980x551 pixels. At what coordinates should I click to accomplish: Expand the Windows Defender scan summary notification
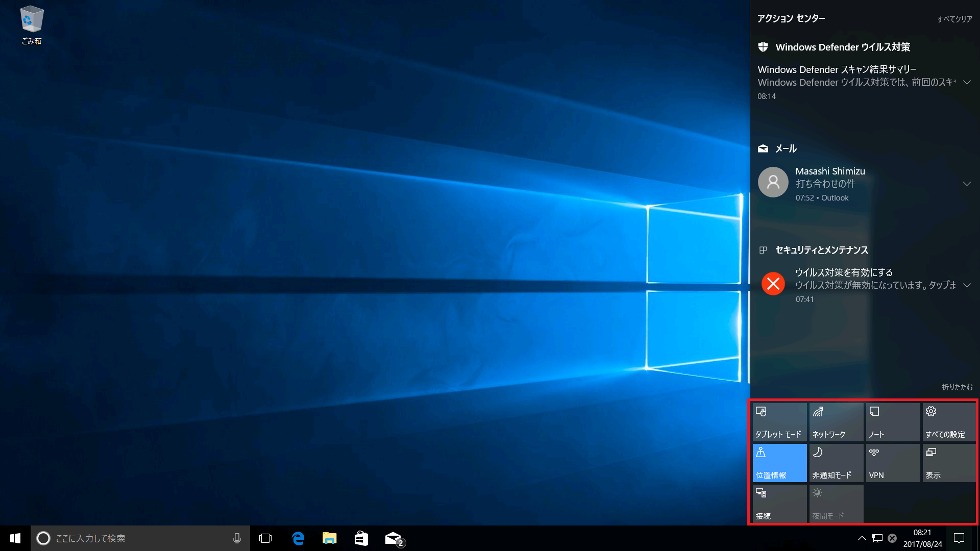[966, 83]
